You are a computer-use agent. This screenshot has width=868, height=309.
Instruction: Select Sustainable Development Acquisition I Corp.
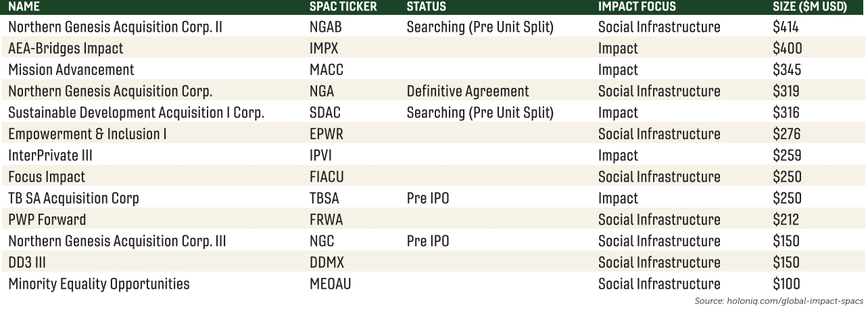(x=136, y=113)
